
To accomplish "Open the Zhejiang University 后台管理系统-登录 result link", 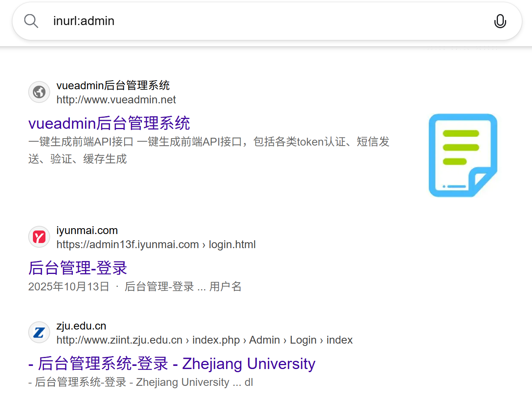I will pyautogui.click(x=172, y=364).
